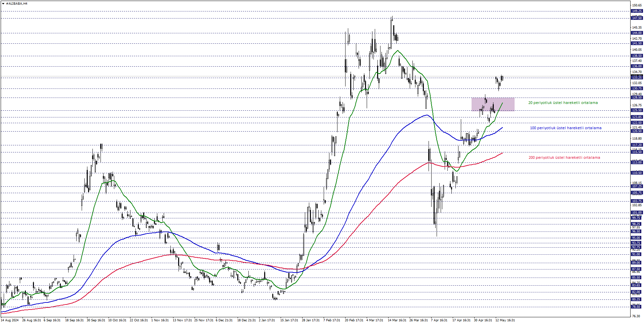Click the red '200 periyotluk üstel hareketli ortalama' label
This screenshot has height=324, width=644.
click(x=564, y=158)
